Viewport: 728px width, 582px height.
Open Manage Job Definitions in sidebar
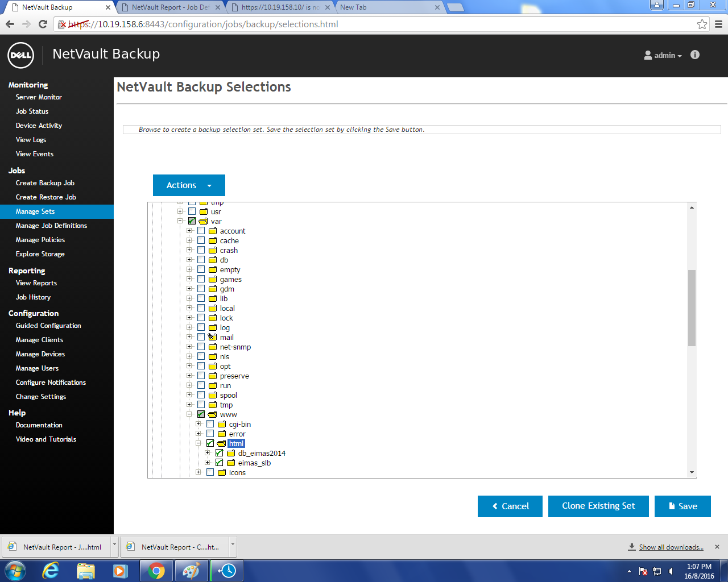pyautogui.click(x=51, y=226)
